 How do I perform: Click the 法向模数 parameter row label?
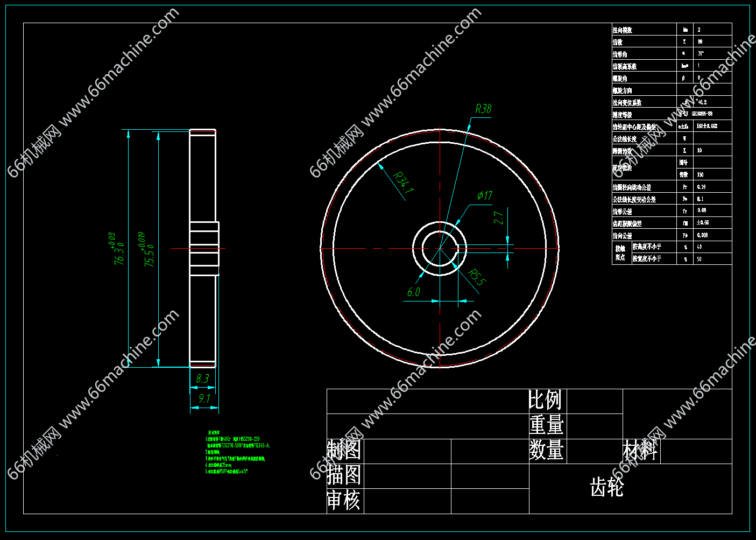point(623,30)
